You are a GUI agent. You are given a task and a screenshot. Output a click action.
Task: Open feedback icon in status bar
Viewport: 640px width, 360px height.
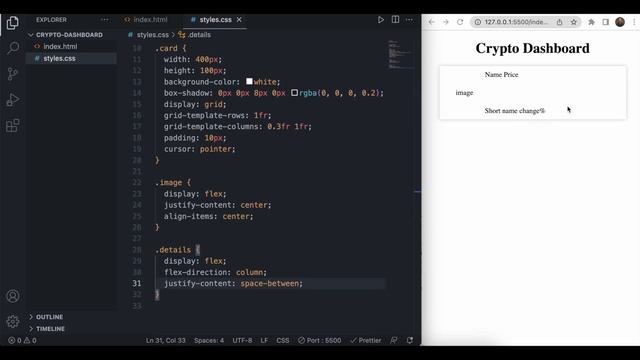394,340
